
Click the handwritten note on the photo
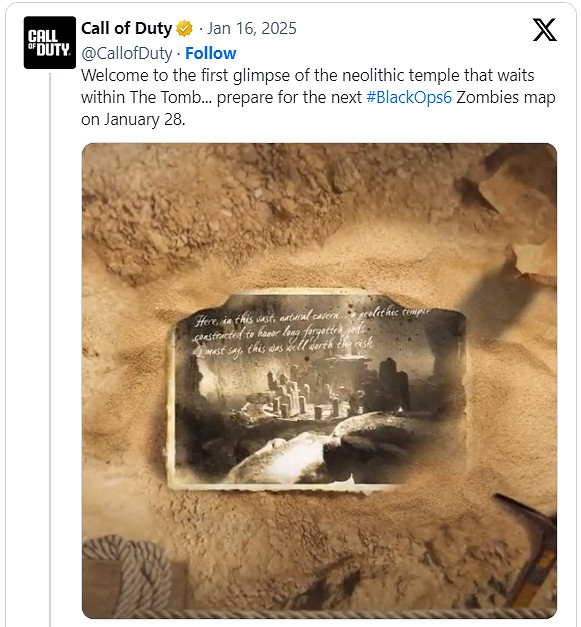[x=308, y=332]
